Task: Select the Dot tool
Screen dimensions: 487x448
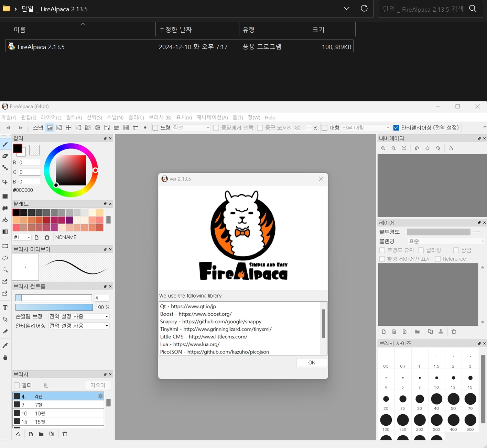Action: [5, 168]
